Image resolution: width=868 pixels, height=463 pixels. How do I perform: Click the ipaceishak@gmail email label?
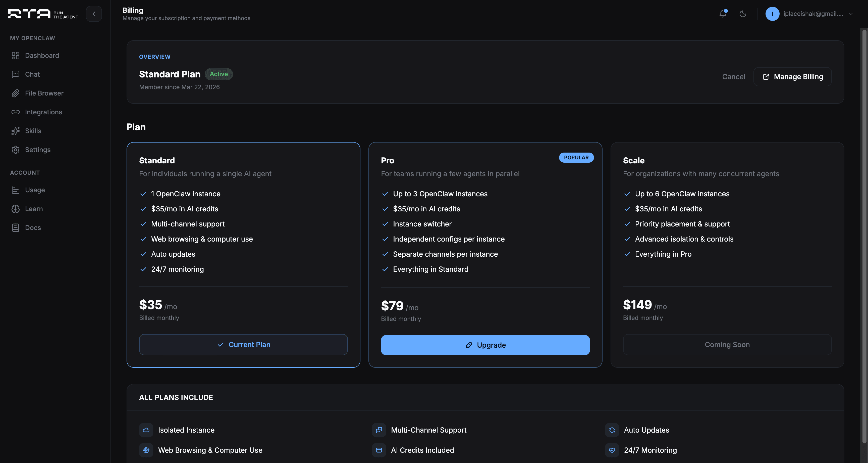813,14
